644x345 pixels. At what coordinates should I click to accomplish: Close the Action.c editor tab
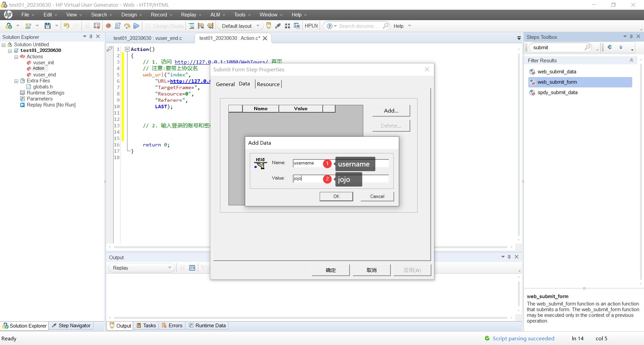point(265,38)
